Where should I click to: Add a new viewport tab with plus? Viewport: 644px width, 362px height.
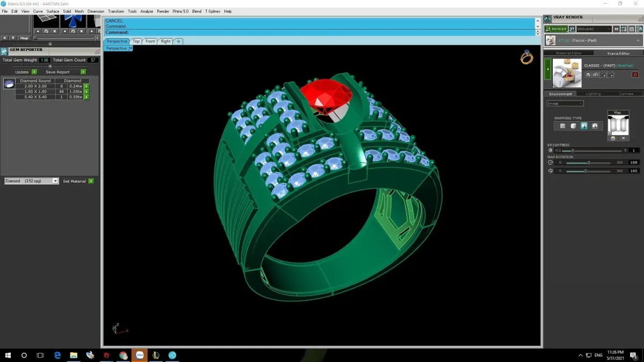point(179,41)
